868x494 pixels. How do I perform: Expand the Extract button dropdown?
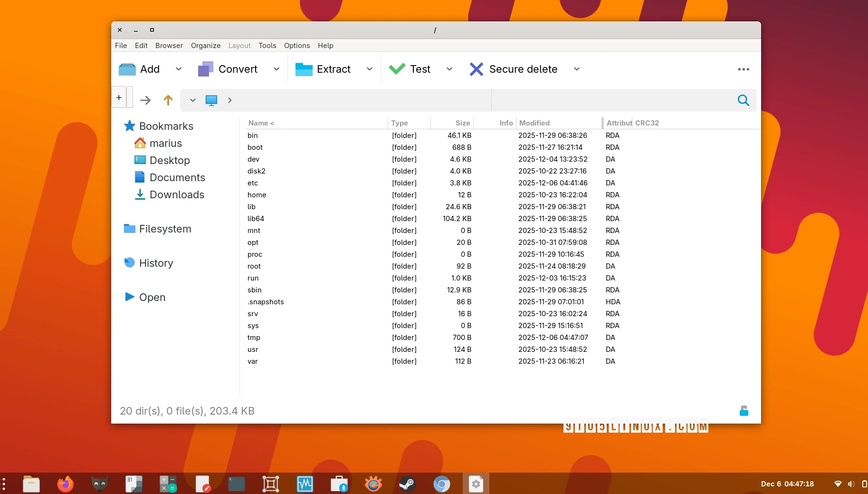click(x=370, y=69)
